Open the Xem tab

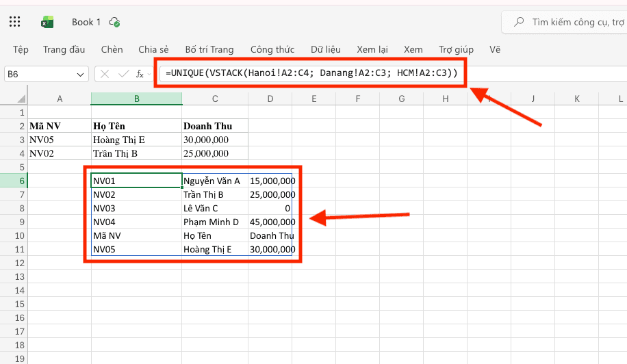413,49
